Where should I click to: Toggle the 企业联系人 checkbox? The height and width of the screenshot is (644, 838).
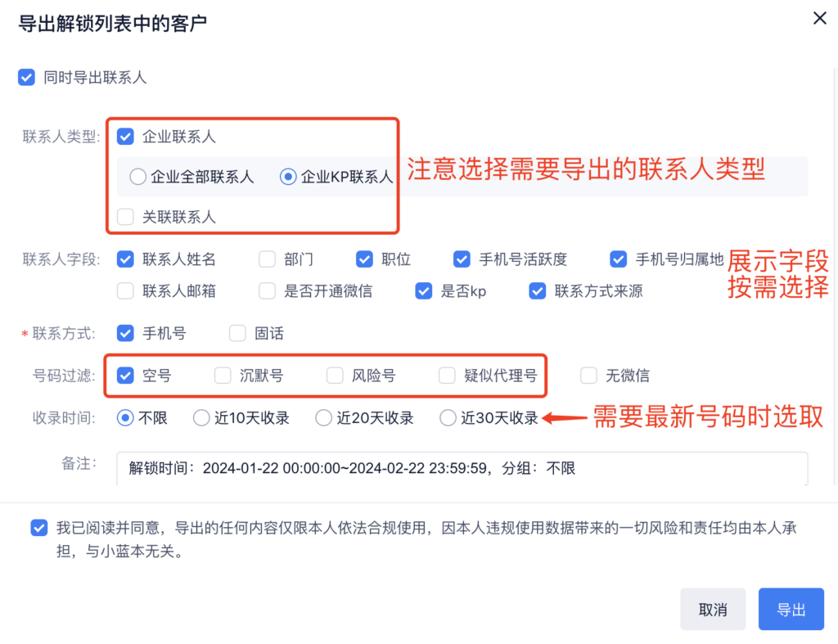(125, 137)
